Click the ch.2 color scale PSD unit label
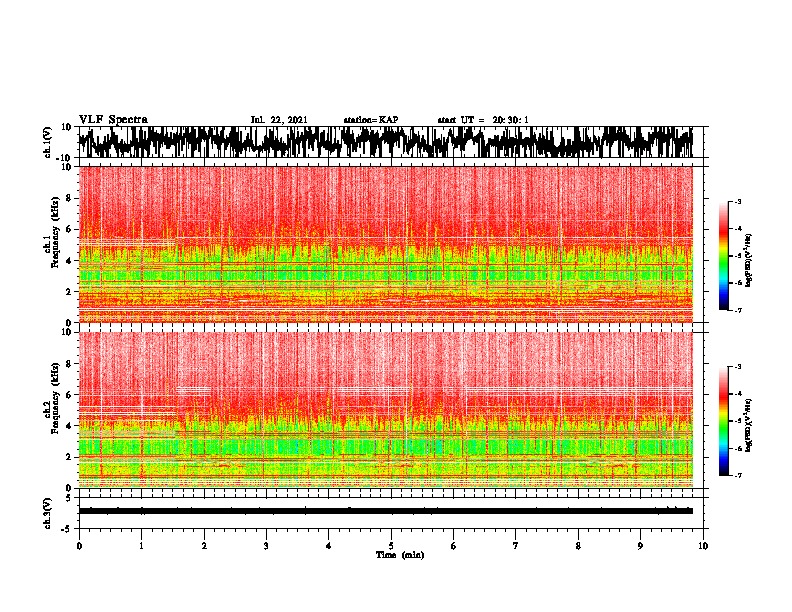This screenshot has height=612, width=792. (x=748, y=425)
